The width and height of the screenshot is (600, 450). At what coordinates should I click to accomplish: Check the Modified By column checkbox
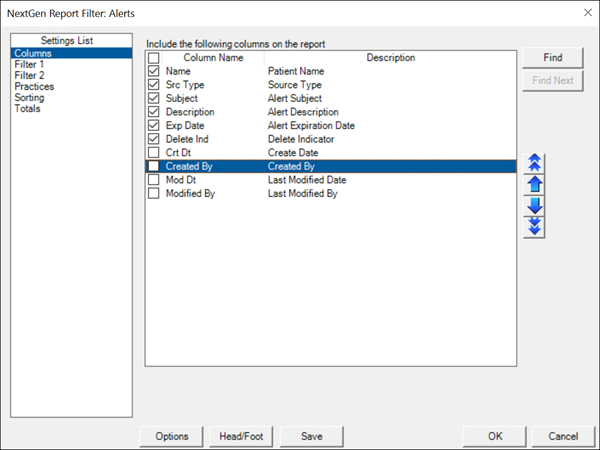coord(153,193)
